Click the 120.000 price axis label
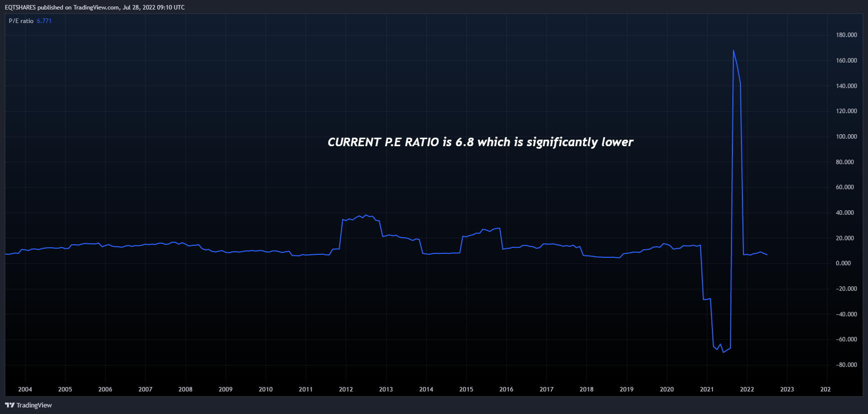The width and height of the screenshot is (868, 414). click(x=846, y=111)
